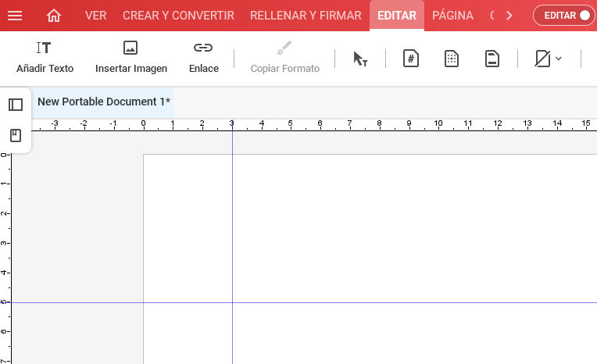Insert page number icon
The image size is (597, 364).
[411, 59]
